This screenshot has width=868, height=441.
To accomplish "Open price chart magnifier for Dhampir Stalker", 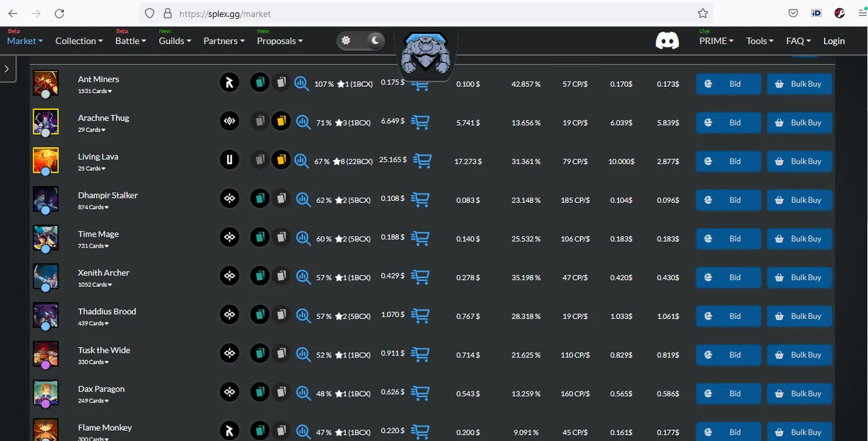I will pyautogui.click(x=302, y=199).
